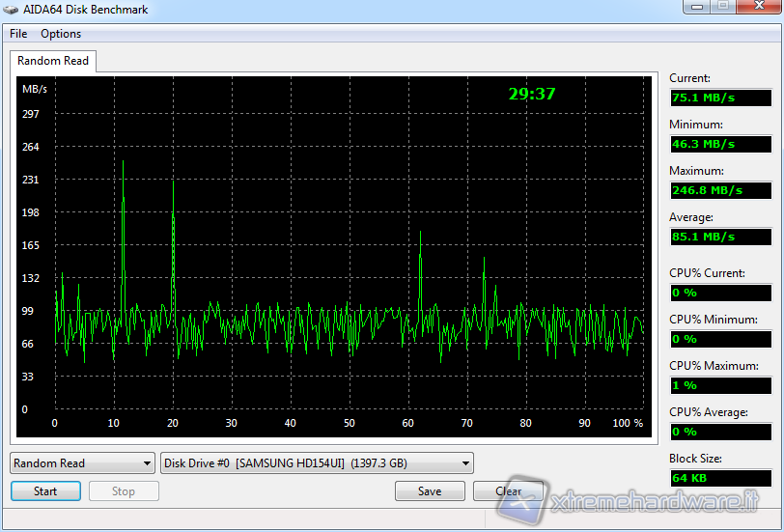Click the CPU% Maximum 1 % readout
784x532 pixels.
(x=720, y=385)
